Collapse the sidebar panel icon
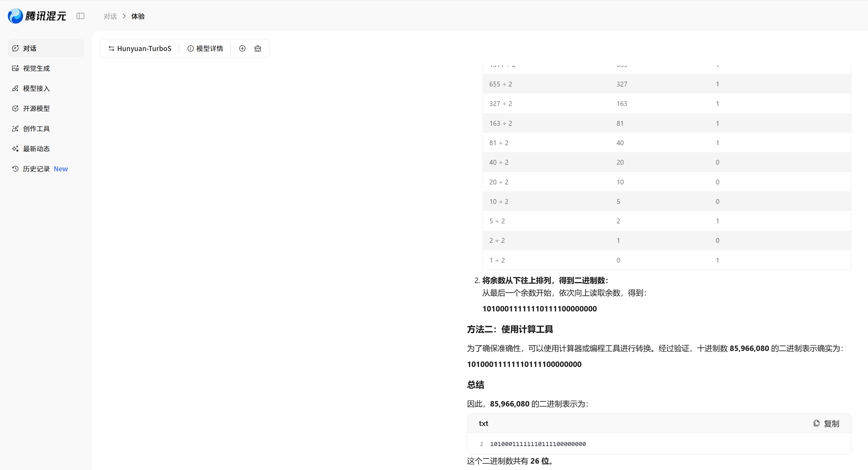Image resolution: width=868 pixels, height=470 pixels. pyautogui.click(x=80, y=16)
